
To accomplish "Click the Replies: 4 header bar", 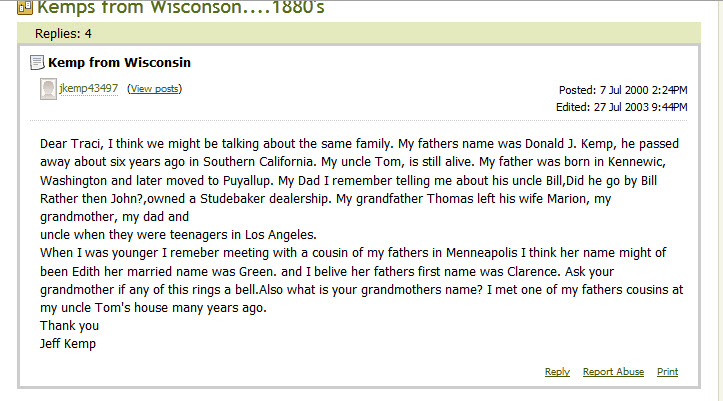I will pos(359,34).
